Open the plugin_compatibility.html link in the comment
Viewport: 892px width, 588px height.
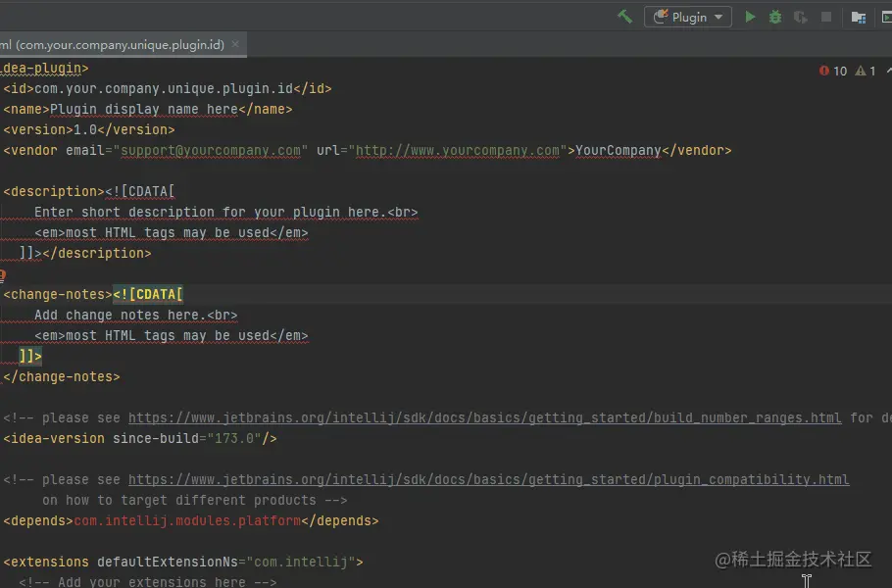coord(489,479)
